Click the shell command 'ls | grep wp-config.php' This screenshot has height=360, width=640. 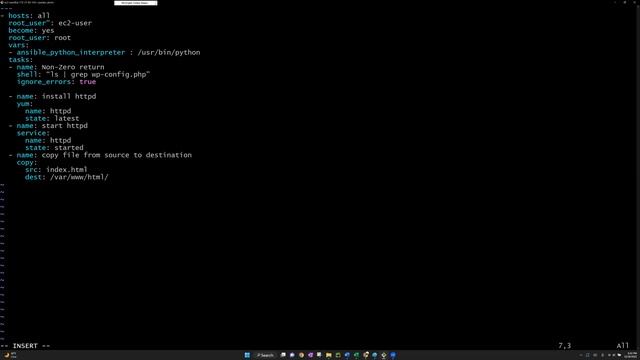point(98,74)
